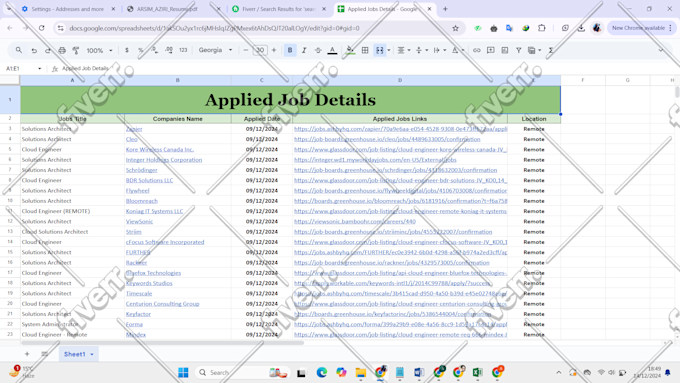Open horizontal align dropdown
The width and height of the screenshot is (680, 383).
point(403,50)
